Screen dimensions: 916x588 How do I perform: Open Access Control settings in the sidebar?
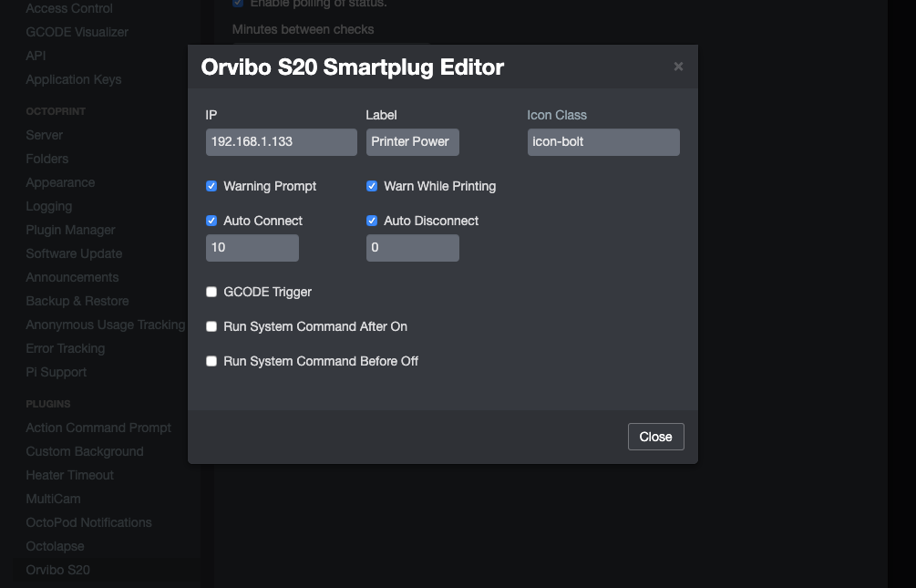(x=69, y=8)
